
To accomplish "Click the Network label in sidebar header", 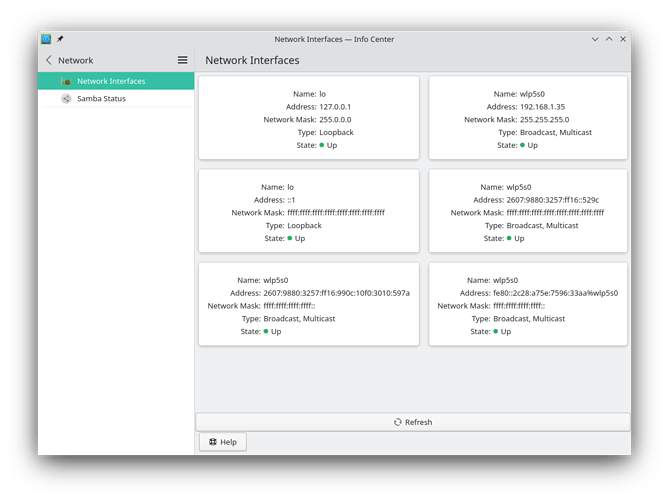I will tap(76, 60).
